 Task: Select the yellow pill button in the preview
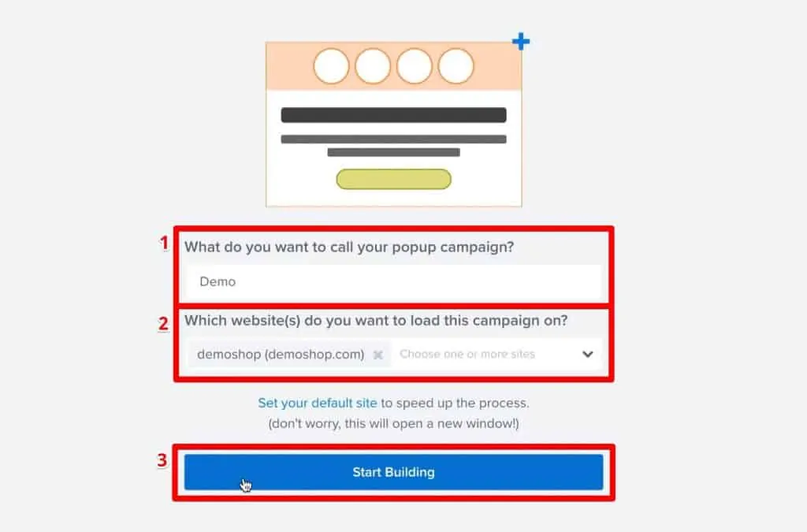click(393, 179)
